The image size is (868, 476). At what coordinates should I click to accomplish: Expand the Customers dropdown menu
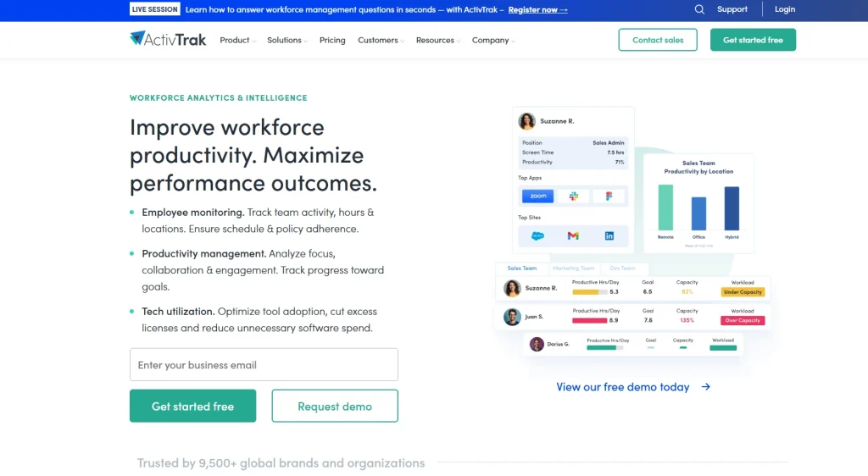pyautogui.click(x=381, y=40)
